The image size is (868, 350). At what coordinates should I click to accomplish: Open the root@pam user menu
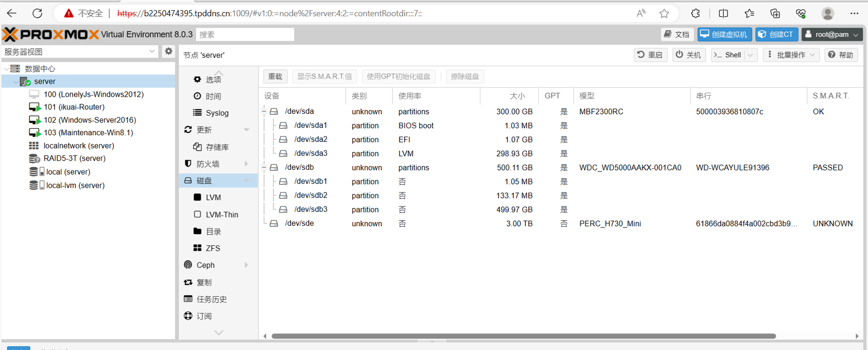pyautogui.click(x=832, y=35)
